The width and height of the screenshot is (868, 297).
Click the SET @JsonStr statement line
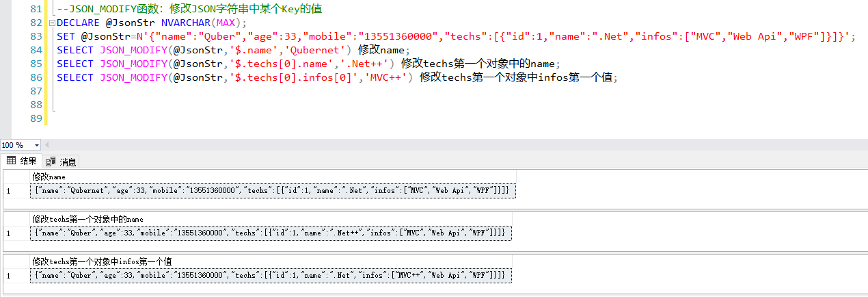pos(456,37)
